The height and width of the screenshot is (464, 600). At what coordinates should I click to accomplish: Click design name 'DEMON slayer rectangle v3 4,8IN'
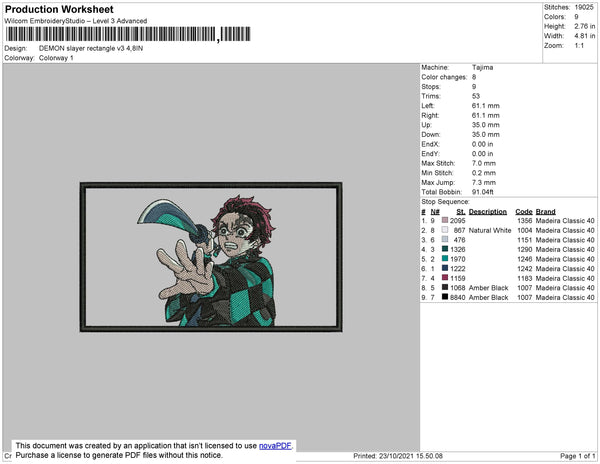(91, 49)
